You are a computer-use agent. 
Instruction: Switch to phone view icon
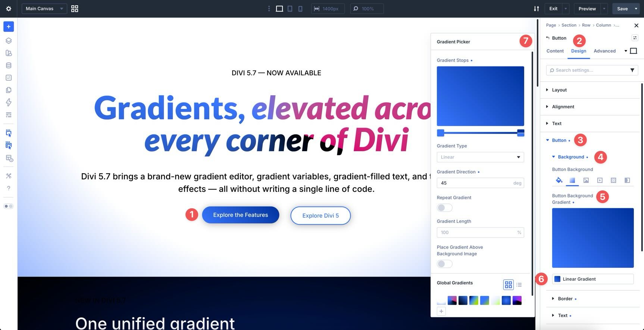300,9
